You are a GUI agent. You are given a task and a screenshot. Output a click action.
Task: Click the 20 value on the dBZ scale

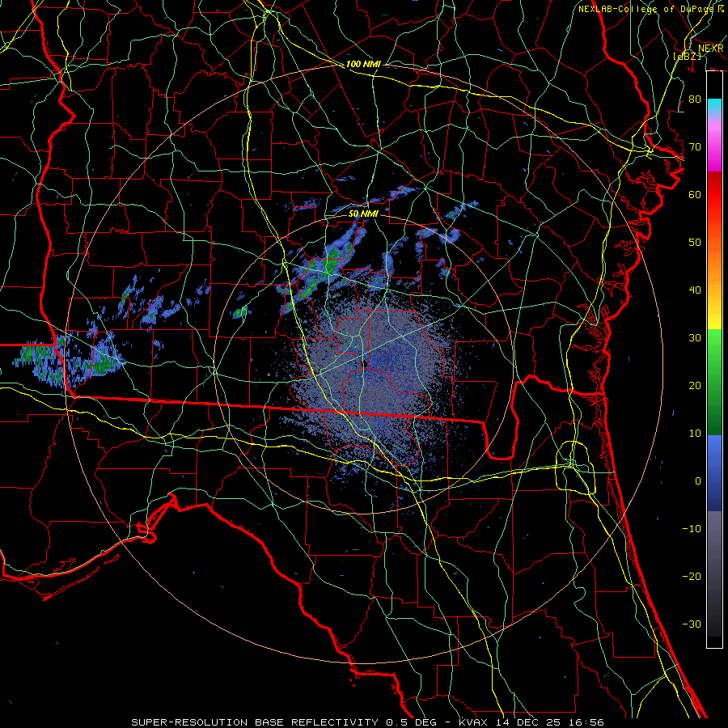(695, 385)
